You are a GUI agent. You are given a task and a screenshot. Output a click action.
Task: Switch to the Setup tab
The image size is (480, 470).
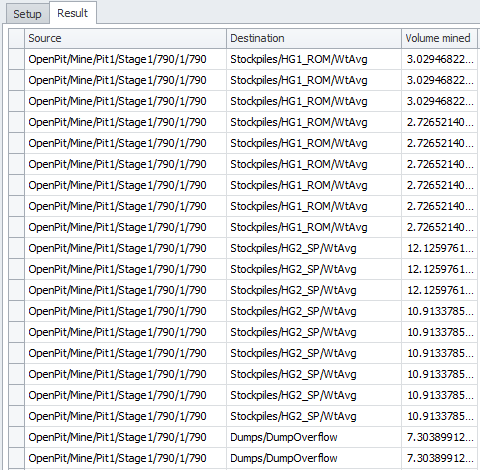click(x=28, y=14)
